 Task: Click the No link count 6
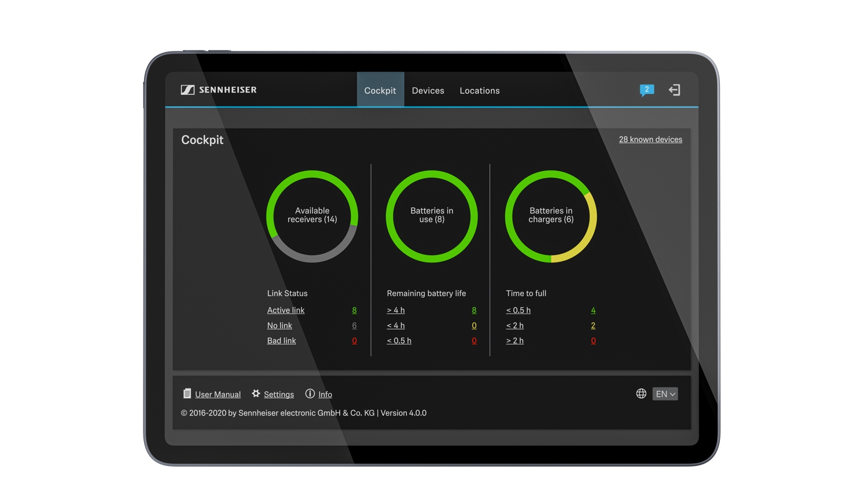tap(354, 326)
